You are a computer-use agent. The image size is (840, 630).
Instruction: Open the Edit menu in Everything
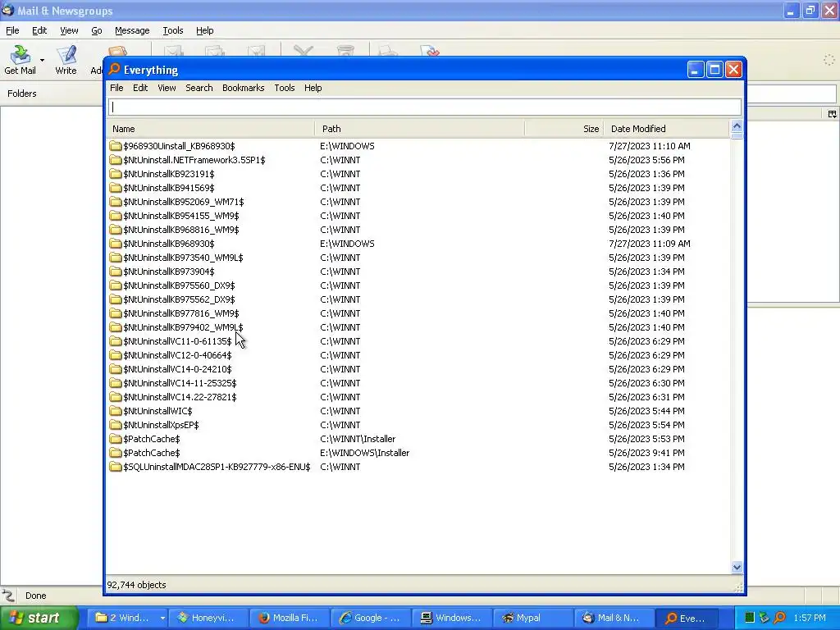(140, 88)
